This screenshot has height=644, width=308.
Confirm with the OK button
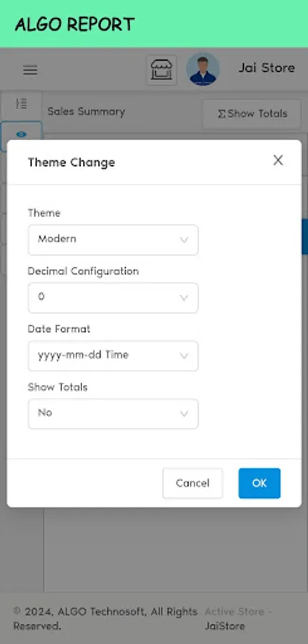pos(259,483)
